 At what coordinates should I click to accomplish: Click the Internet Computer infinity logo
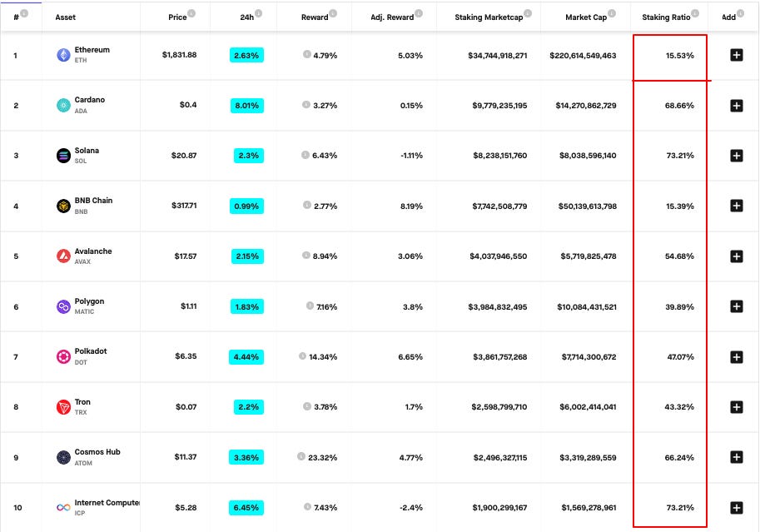(x=63, y=507)
